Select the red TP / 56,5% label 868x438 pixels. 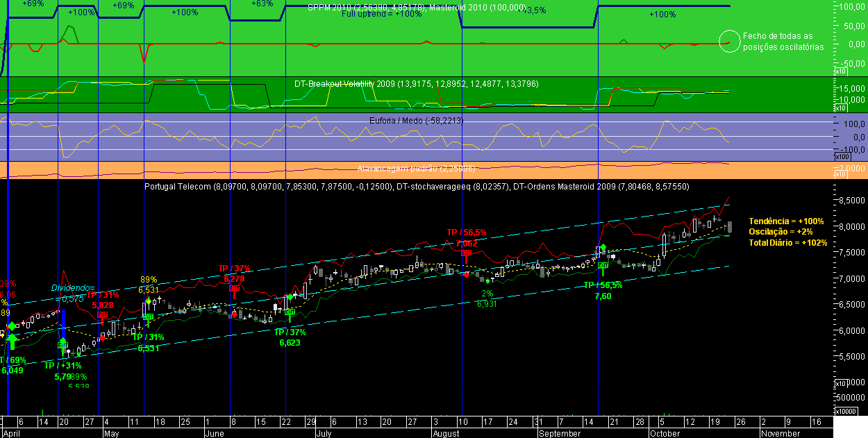(x=466, y=233)
